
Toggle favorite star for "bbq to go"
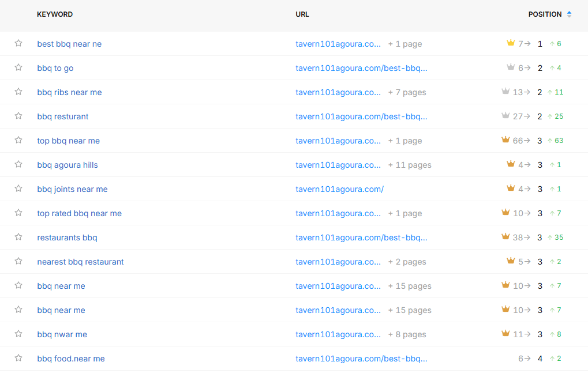click(x=18, y=67)
